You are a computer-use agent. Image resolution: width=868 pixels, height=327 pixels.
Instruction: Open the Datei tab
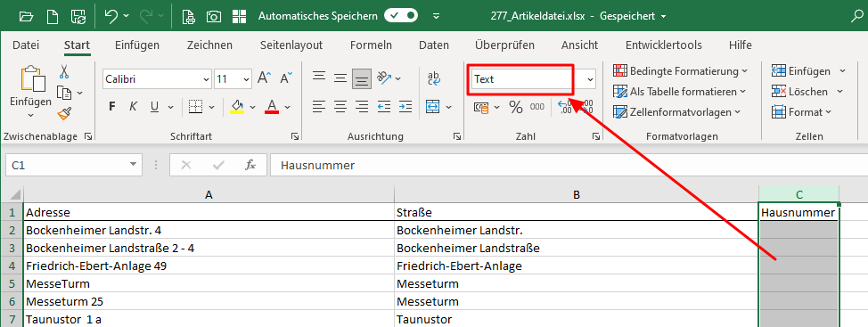coord(26,45)
